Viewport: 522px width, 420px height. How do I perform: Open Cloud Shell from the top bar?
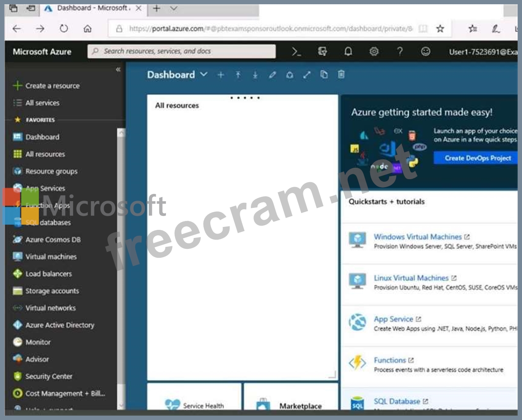[x=296, y=52]
